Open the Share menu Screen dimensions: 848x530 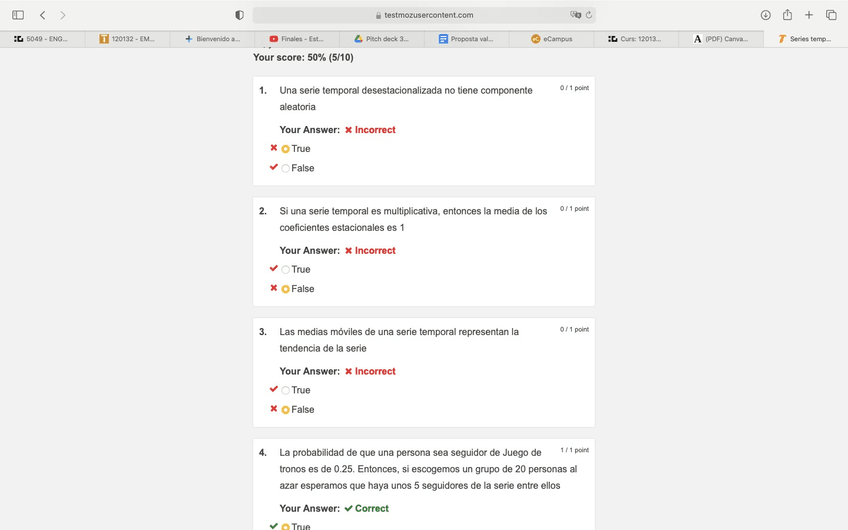point(787,15)
